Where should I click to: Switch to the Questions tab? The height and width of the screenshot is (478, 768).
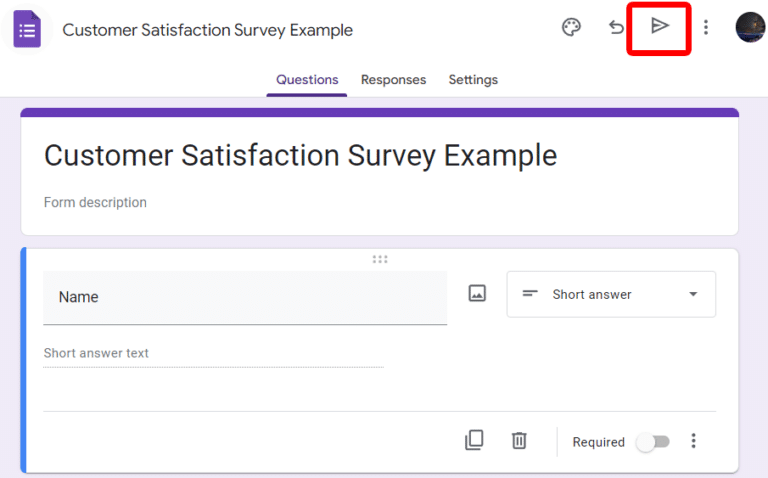click(x=307, y=80)
